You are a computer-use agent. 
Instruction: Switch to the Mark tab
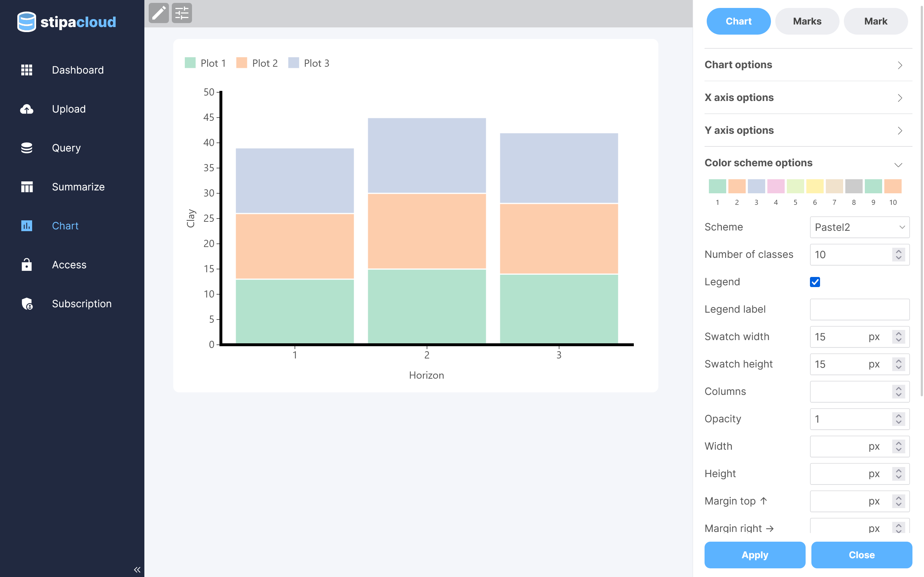pyautogui.click(x=876, y=21)
